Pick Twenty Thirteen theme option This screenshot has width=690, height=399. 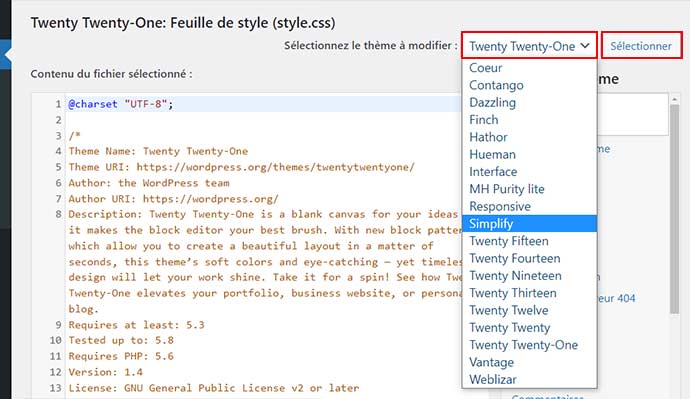pos(529,293)
